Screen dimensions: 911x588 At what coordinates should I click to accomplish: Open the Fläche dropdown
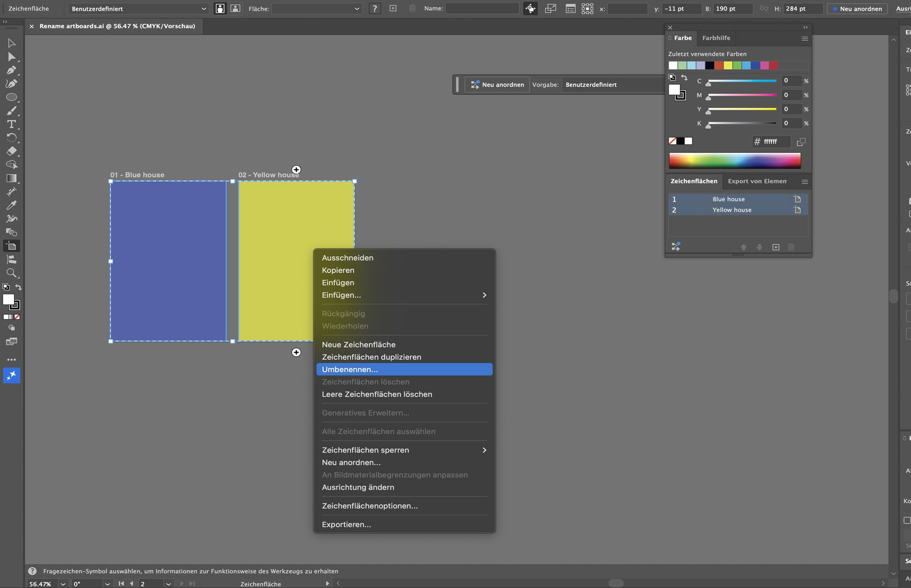point(316,9)
